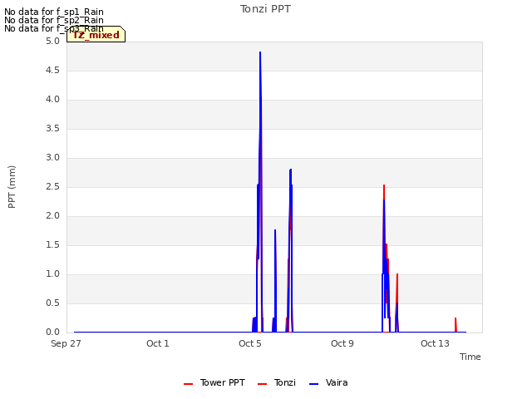Screen dimensions: 532x399
Task: Click the chart title Tonzi PPT
Action: point(265,9)
